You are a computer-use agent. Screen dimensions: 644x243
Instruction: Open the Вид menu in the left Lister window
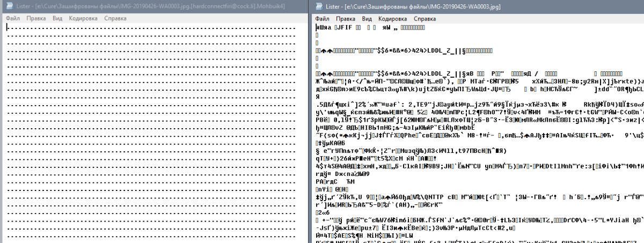(x=57, y=18)
